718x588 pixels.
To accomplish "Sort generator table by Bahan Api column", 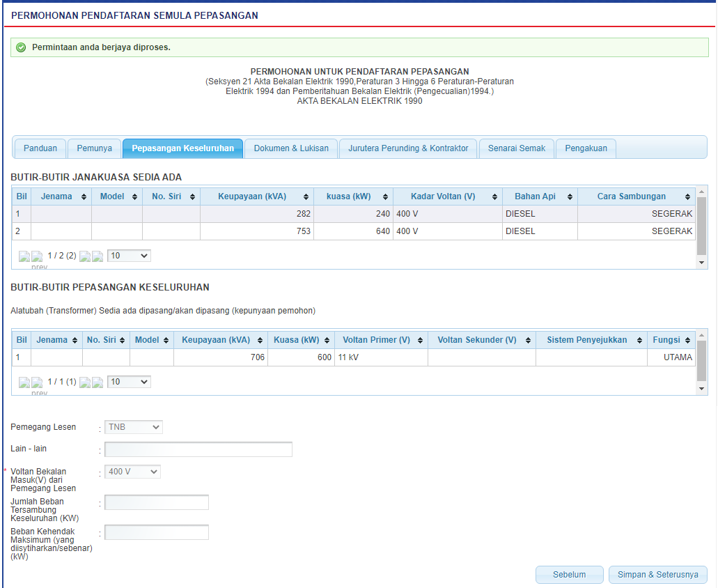I will [x=540, y=196].
